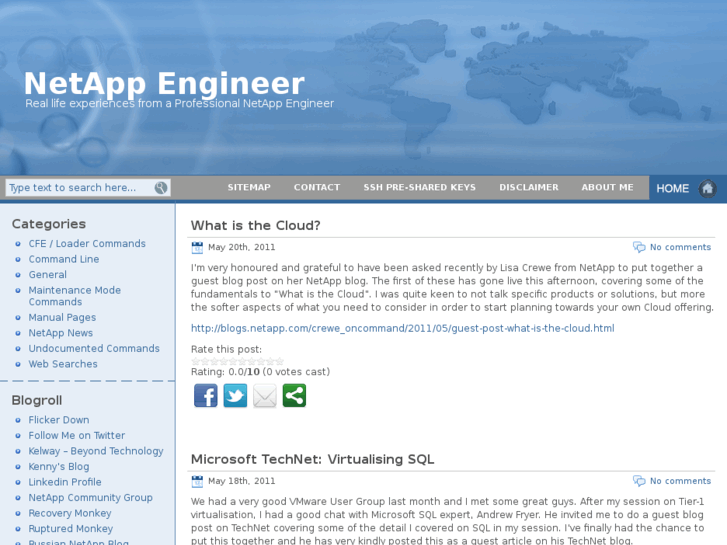Click the rating stars under Rate this post
727x545 pixels.
[x=237, y=361]
